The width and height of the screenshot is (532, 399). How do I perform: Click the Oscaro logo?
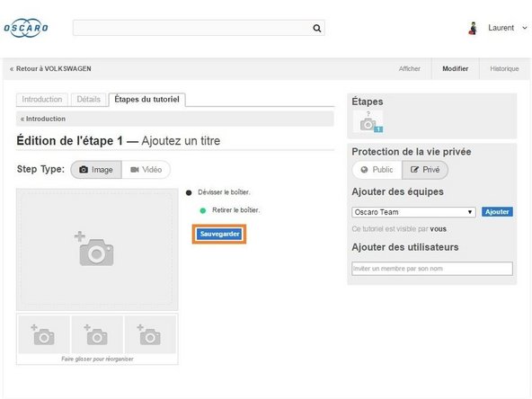click(x=26, y=28)
